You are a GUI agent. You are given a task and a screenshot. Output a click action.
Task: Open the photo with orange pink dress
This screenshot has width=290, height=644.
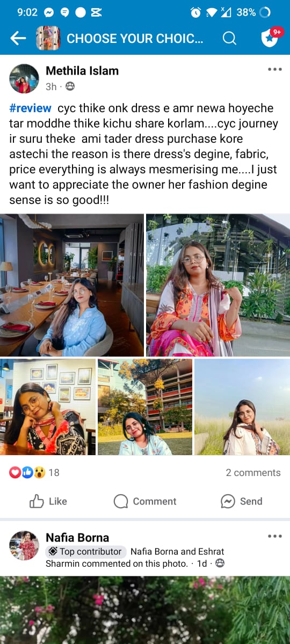click(218, 285)
